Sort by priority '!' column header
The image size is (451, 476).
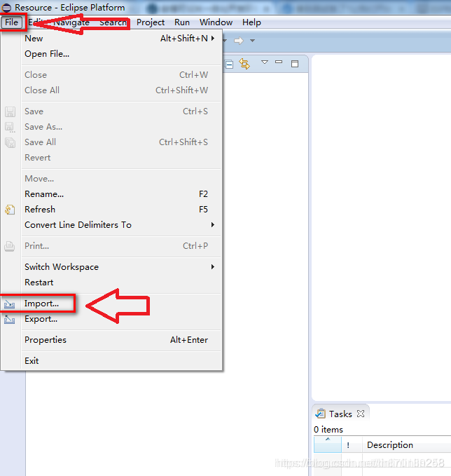pyautogui.click(x=352, y=444)
